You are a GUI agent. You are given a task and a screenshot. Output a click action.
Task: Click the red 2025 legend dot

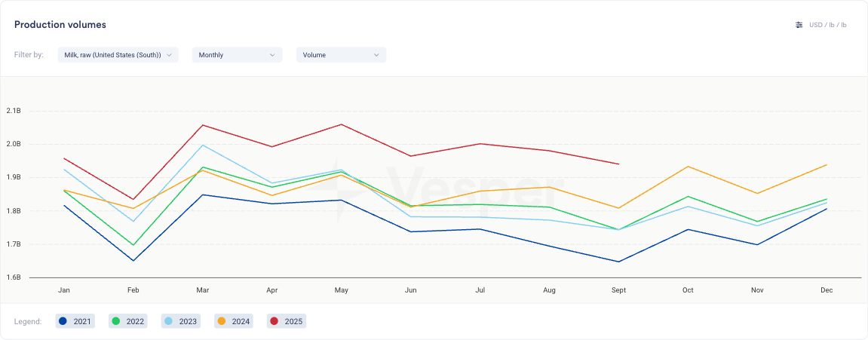point(275,322)
